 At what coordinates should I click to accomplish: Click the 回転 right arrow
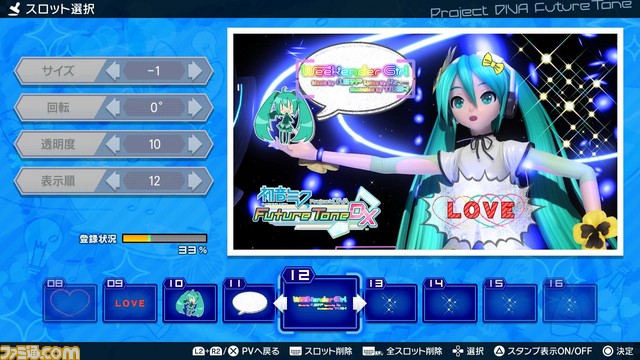(195, 108)
